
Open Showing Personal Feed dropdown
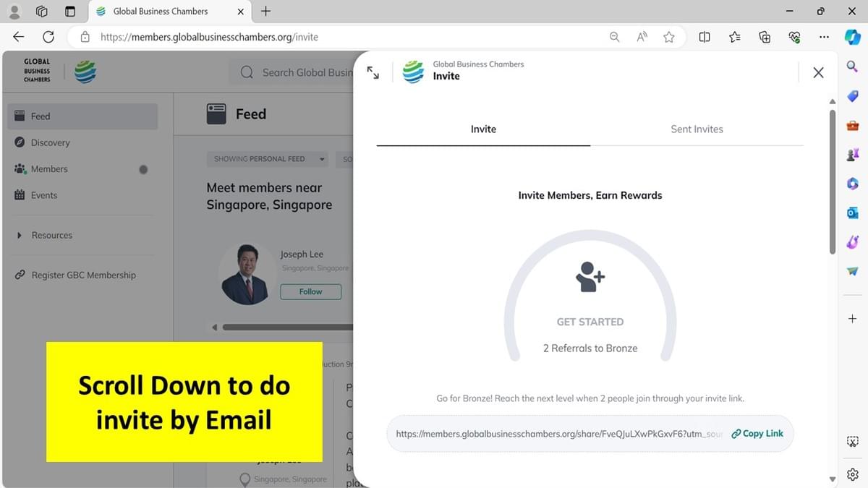tap(267, 159)
